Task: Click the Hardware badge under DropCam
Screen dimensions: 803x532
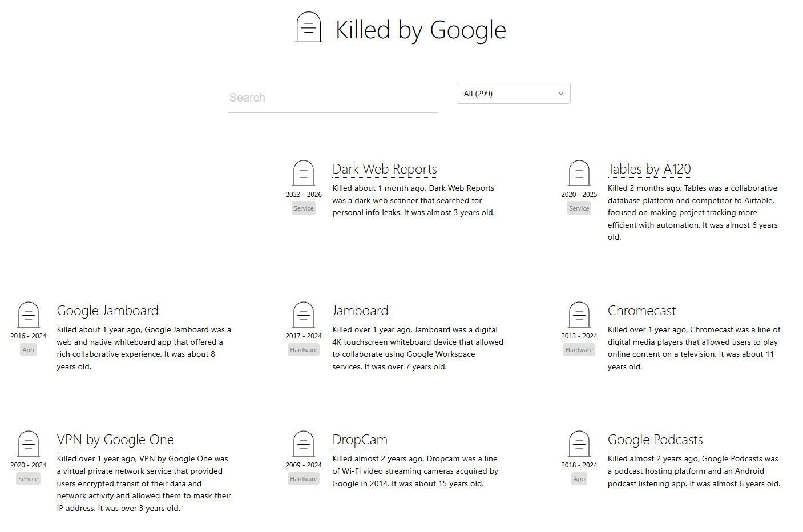Action: pyautogui.click(x=304, y=479)
